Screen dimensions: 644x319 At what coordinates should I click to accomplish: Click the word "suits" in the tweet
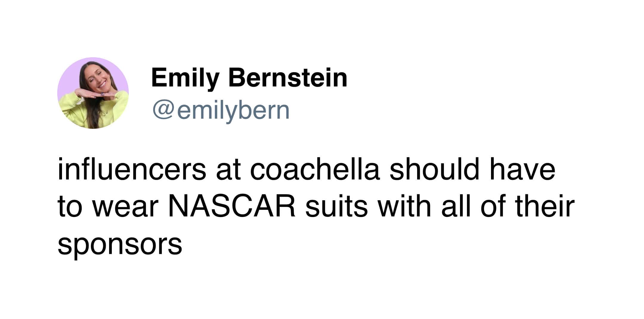coord(336,206)
